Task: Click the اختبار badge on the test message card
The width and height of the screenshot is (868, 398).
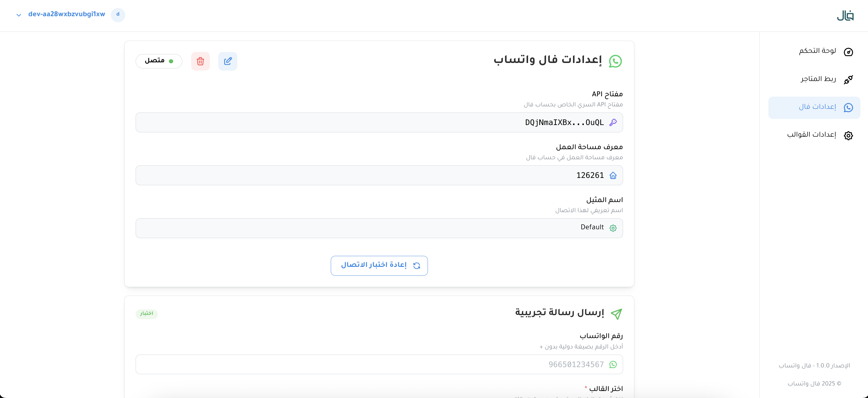Action: tap(146, 314)
